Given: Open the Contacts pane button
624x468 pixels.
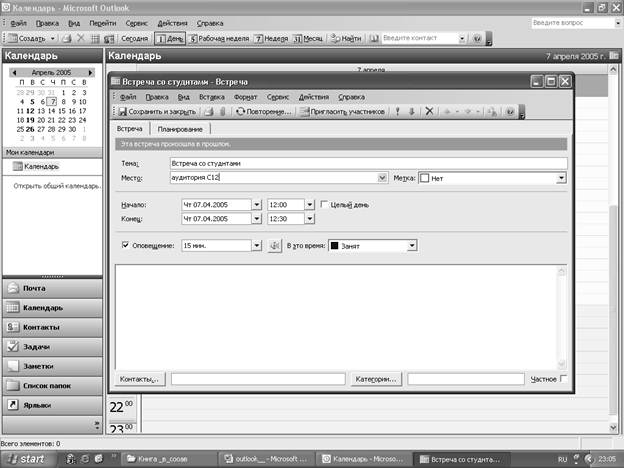Looking at the screenshot, I should click(x=52, y=327).
